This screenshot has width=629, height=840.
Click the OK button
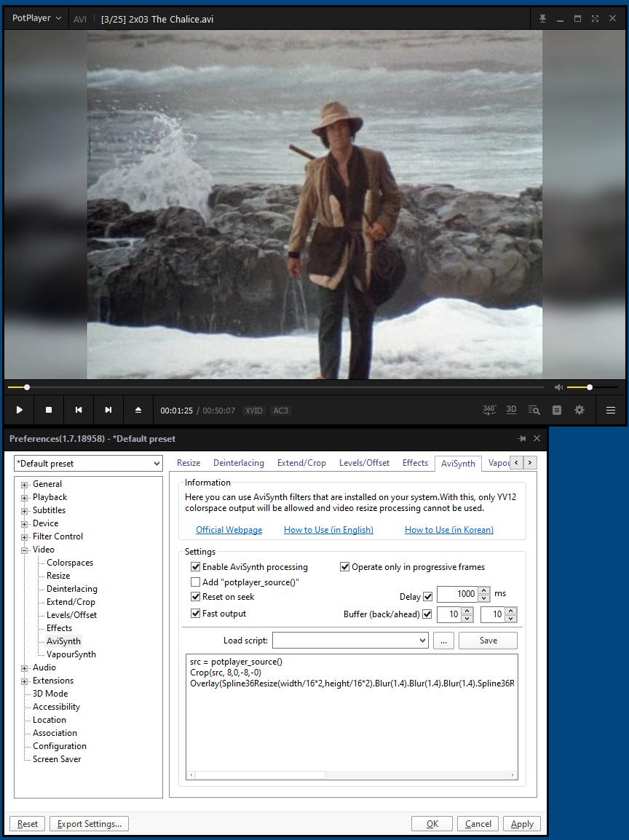point(432,824)
